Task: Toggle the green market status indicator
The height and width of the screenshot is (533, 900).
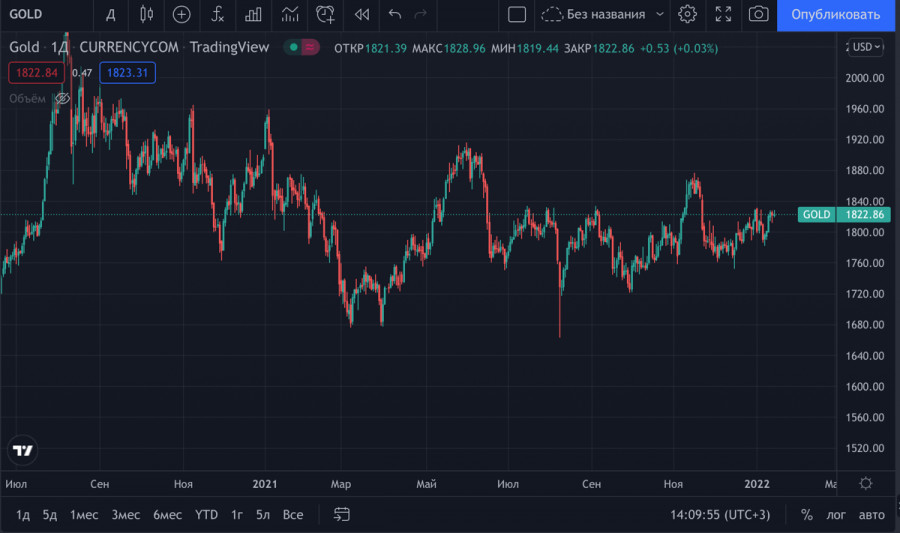Action: 293,48
